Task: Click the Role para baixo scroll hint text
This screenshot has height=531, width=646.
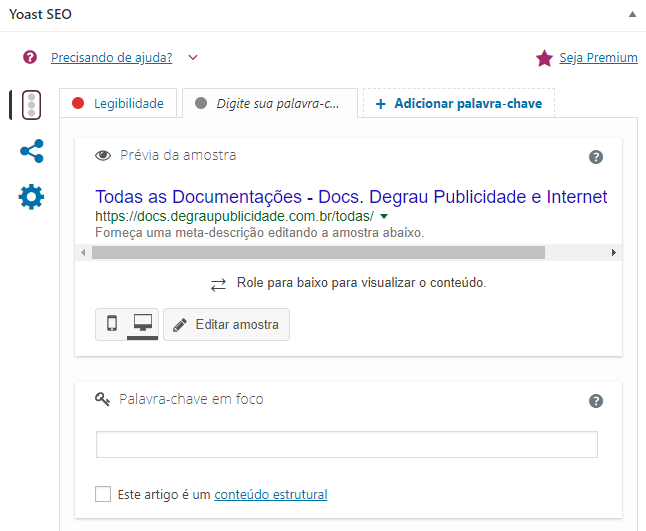Action: (361, 283)
